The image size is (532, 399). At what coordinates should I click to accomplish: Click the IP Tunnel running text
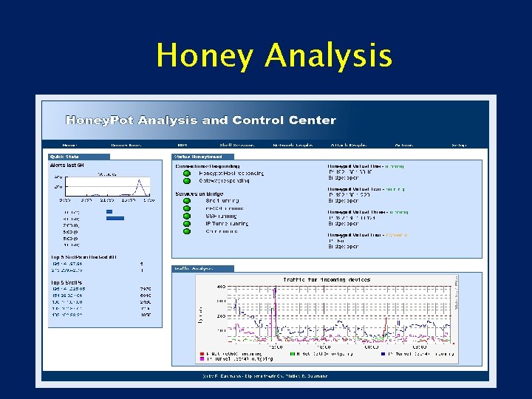click(x=227, y=224)
